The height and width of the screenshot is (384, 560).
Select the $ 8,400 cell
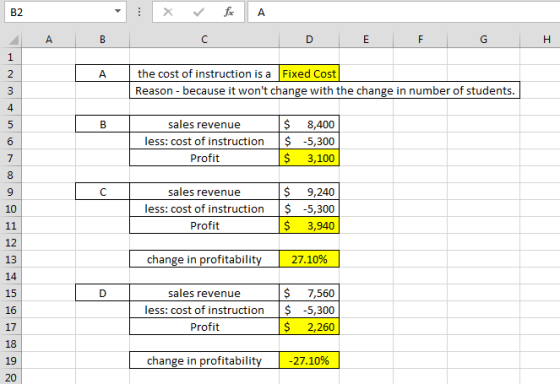click(309, 124)
